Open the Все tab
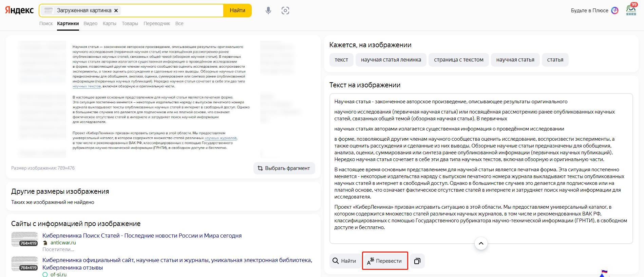The height and width of the screenshot is (277, 644). tap(179, 23)
